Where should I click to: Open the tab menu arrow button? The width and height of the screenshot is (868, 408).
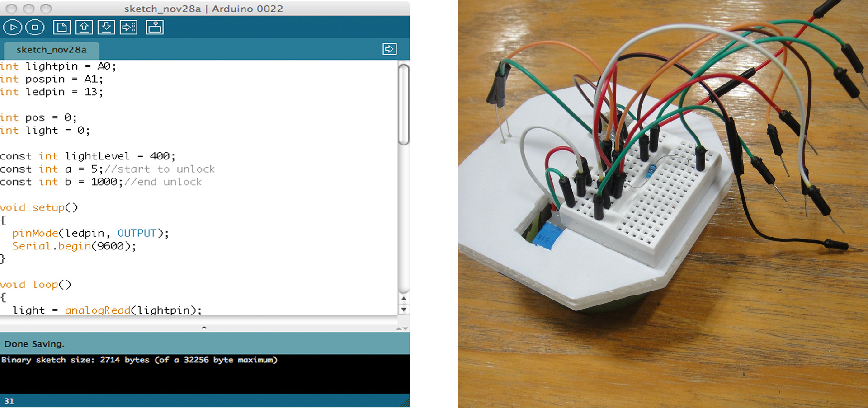390,49
